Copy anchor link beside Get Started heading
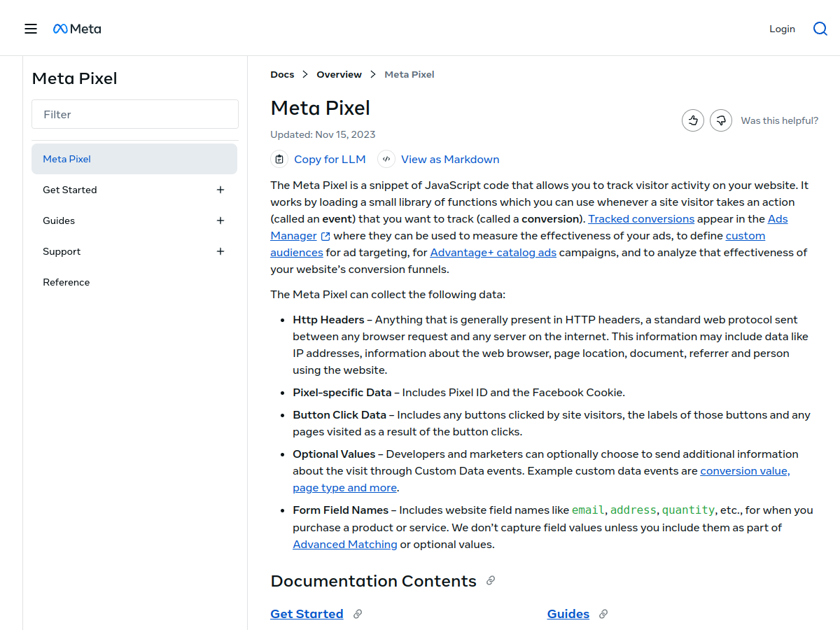 (358, 614)
